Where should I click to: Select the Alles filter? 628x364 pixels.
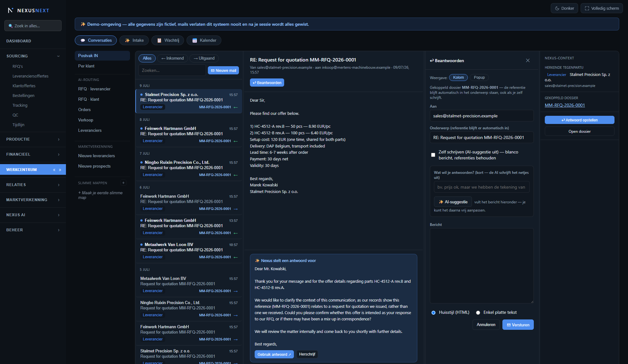pos(147,58)
